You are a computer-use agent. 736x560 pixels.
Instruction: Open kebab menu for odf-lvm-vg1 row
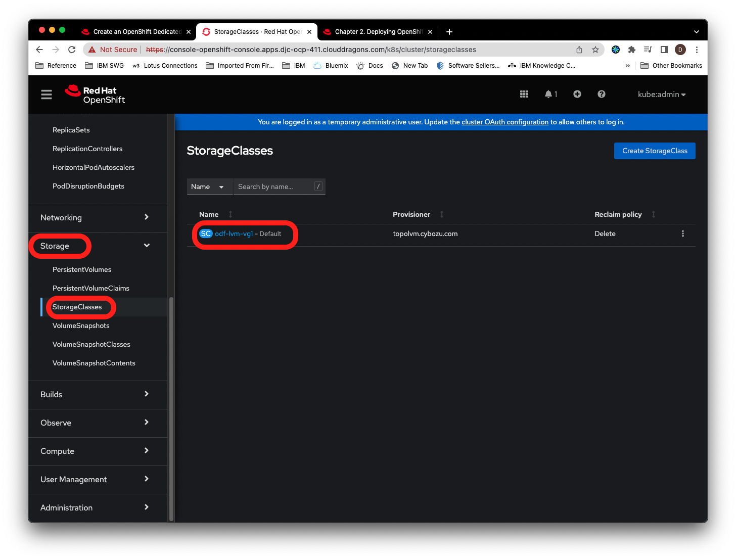(683, 234)
